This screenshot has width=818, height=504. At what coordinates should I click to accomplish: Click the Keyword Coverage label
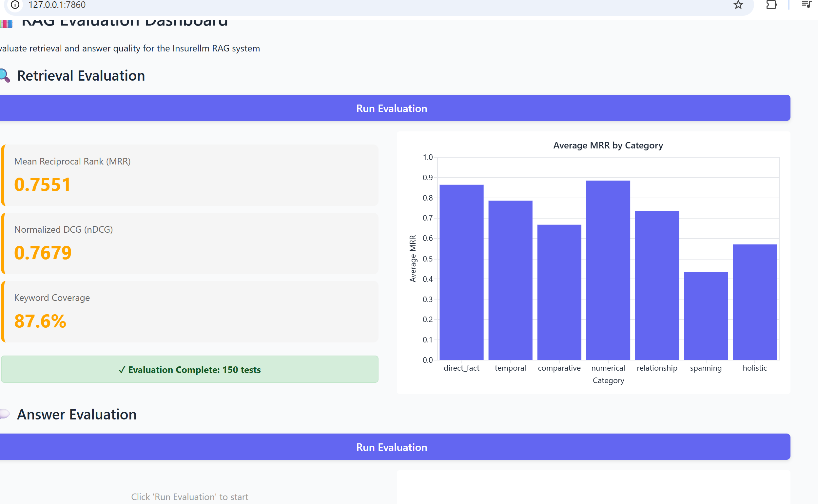[x=52, y=298]
